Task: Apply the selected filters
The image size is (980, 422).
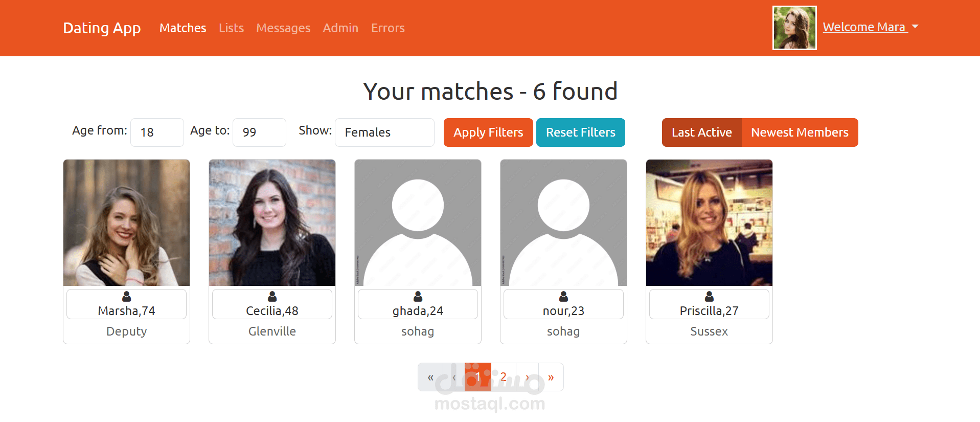Action: point(488,132)
